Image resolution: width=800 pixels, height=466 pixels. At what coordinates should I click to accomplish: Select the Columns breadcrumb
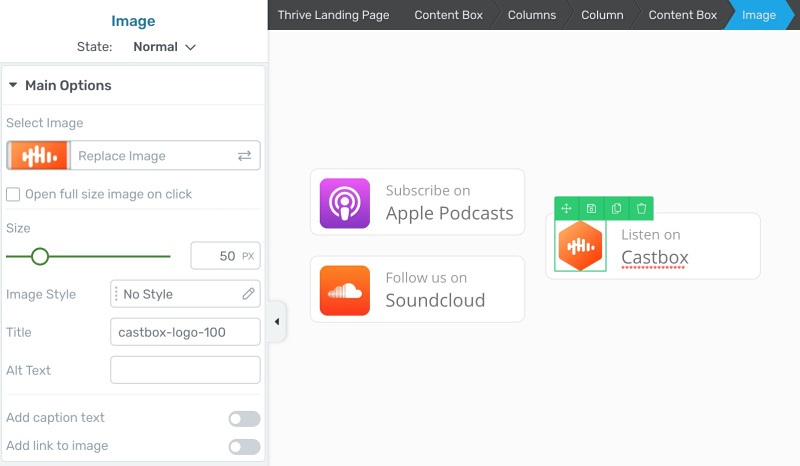[532, 15]
